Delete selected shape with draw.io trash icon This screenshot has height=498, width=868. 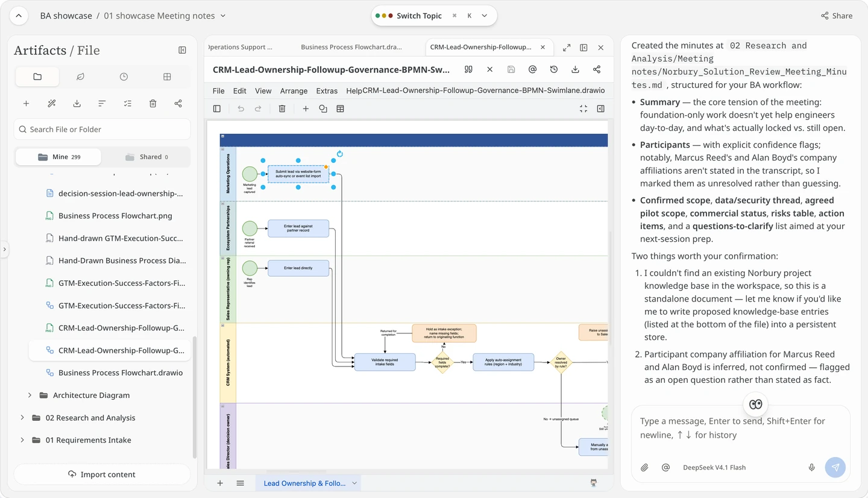coord(281,109)
